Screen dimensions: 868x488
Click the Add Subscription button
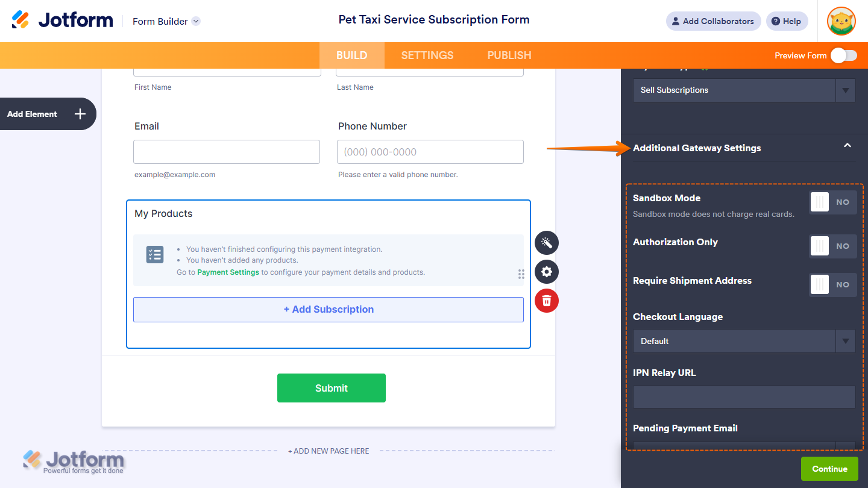[x=329, y=309]
